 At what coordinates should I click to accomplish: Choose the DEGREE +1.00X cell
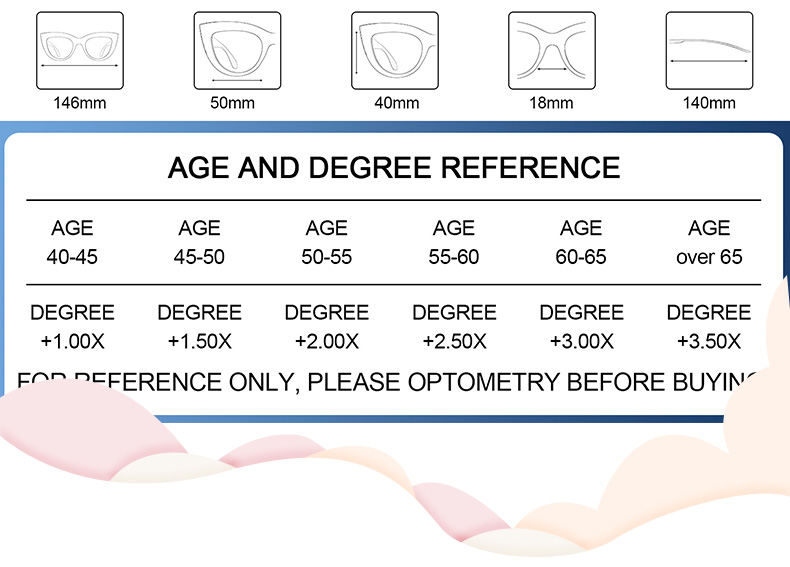[x=72, y=327]
